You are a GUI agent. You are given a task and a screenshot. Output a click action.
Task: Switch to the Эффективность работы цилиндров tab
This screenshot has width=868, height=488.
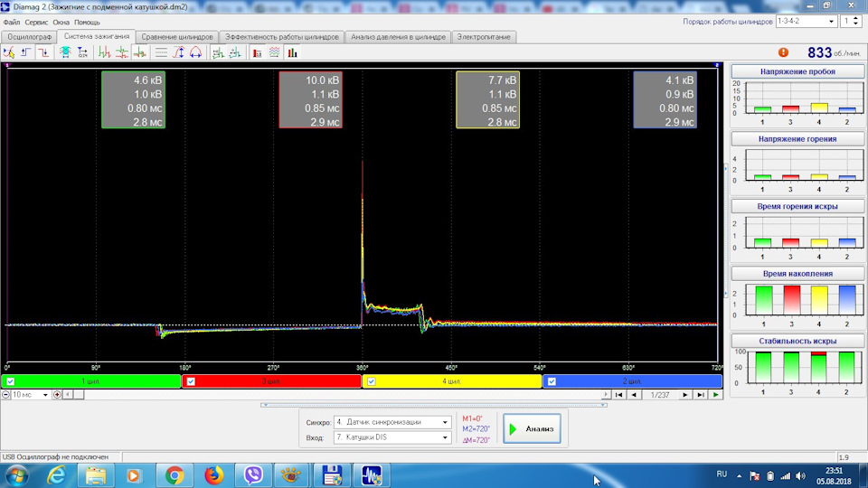click(282, 36)
